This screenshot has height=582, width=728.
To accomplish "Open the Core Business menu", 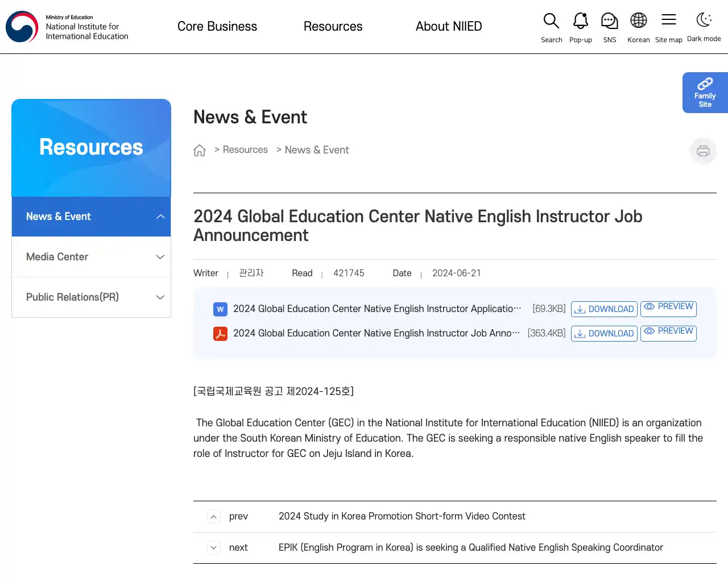I will tap(217, 27).
